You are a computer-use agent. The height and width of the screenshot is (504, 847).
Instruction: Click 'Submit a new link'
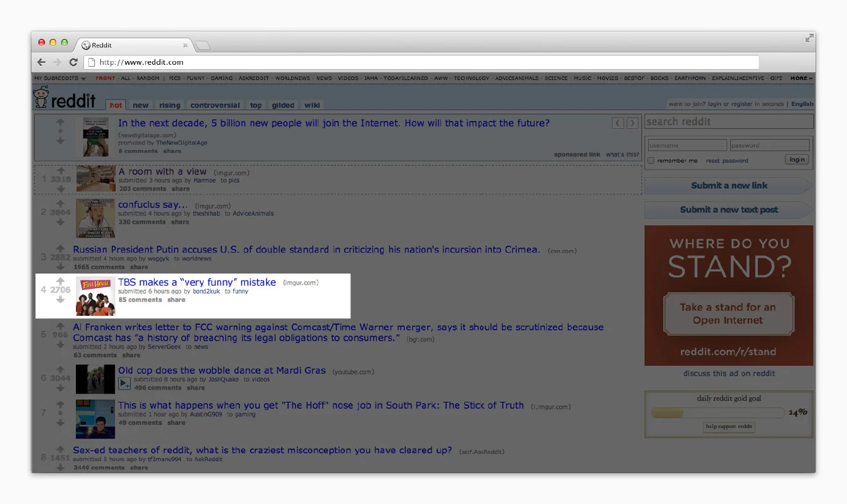pyautogui.click(x=729, y=186)
